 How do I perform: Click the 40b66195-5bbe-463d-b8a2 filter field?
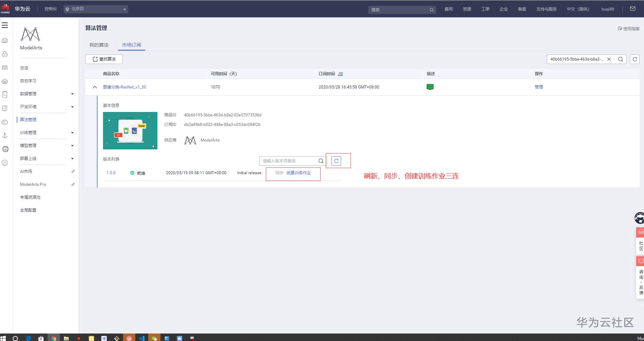(x=577, y=59)
